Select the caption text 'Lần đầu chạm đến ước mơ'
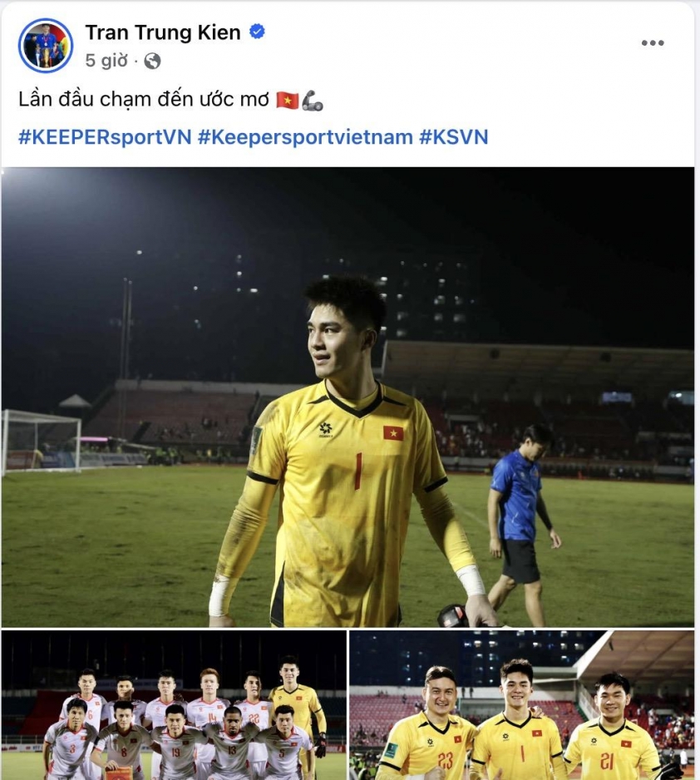 [x=144, y=100]
